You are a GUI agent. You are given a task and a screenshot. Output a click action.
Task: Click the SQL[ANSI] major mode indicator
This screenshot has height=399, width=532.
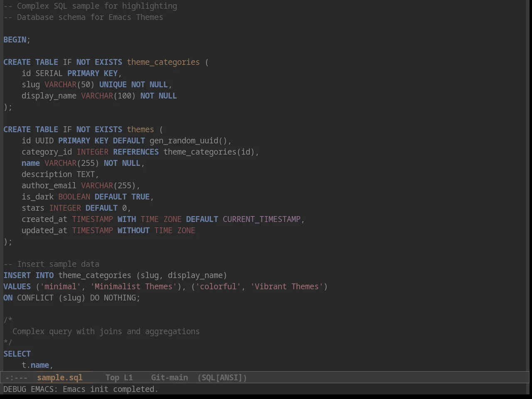222,377
